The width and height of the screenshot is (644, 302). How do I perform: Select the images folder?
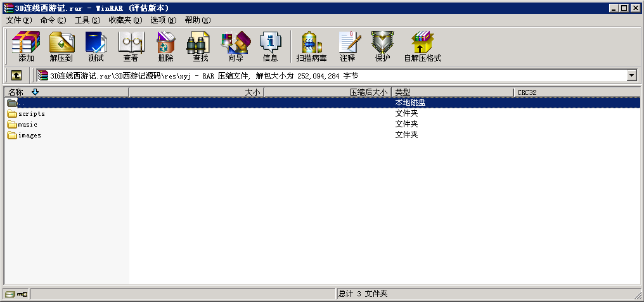(29, 135)
